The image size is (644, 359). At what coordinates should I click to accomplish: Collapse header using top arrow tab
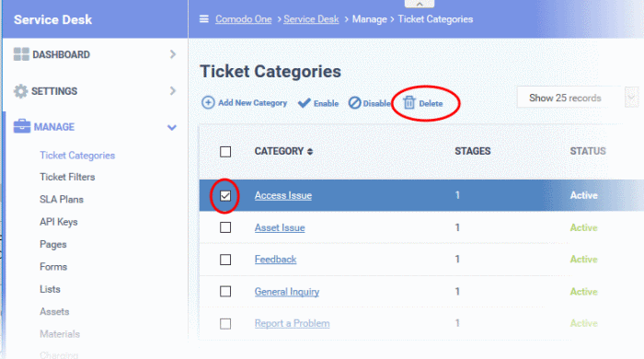420,4
